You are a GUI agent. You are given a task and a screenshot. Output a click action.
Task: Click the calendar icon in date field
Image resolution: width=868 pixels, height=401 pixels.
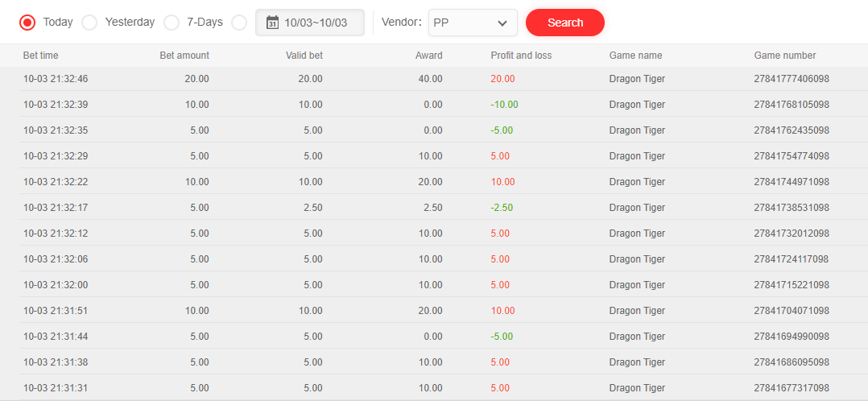click(272, 23)
